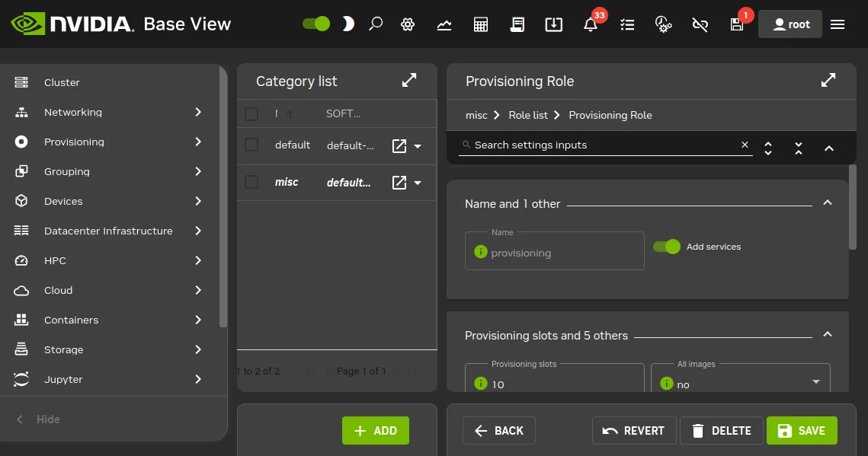Hide the sidebar
The image size is (868, 456).
[x=37, y=419]
